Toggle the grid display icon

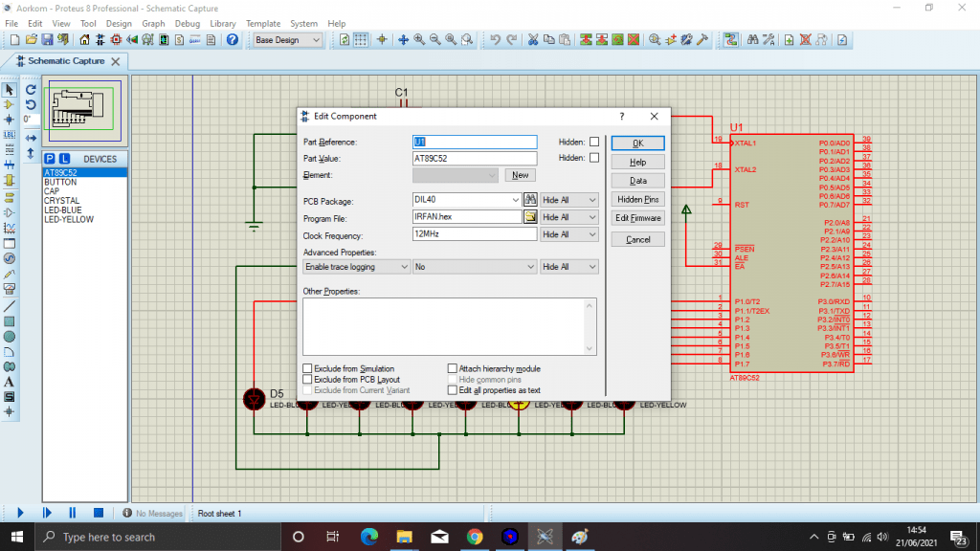click(361, 40)
